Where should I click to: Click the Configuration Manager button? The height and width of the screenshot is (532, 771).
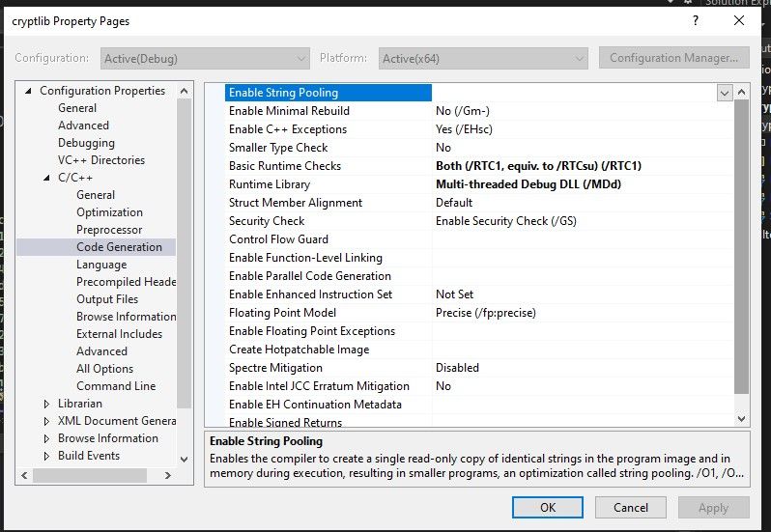tap(673, 58)
